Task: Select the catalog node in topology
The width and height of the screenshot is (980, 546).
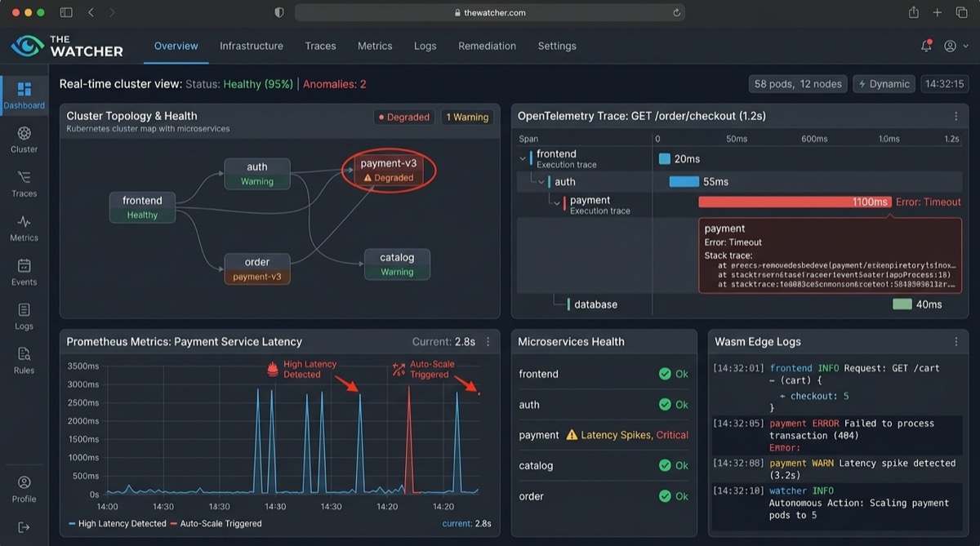Action: point(397,264)
